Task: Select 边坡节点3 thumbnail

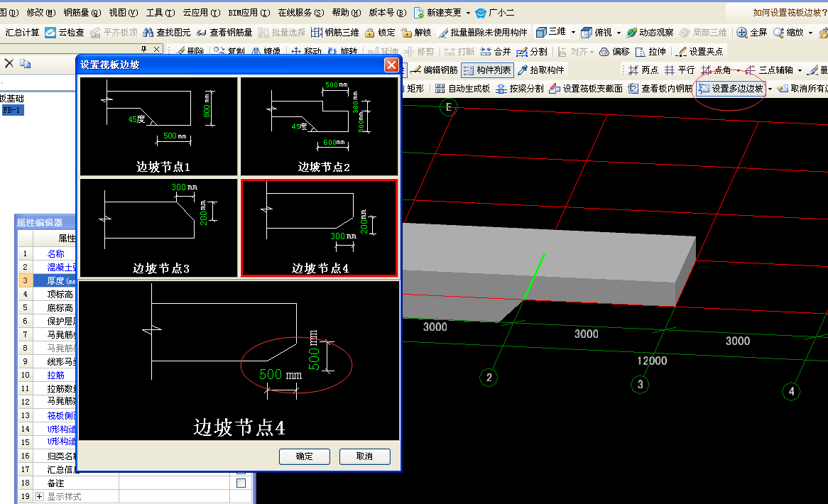Action: [x=159, y=227]
